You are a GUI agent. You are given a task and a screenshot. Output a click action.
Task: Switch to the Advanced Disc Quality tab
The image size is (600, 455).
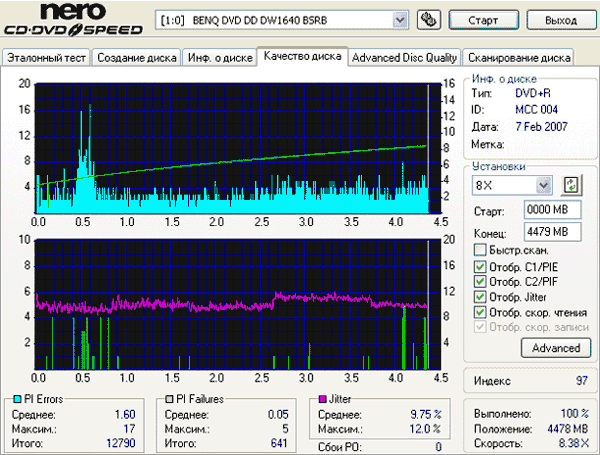[405, 57]
